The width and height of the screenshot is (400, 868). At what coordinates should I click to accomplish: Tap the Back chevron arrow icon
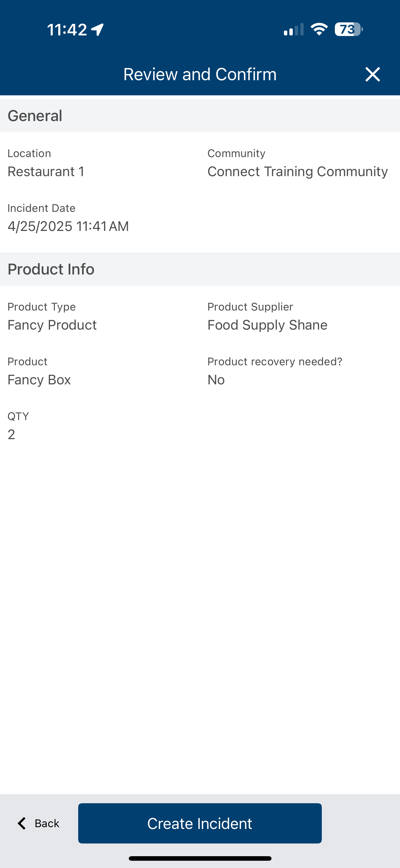tap(22, 823)
